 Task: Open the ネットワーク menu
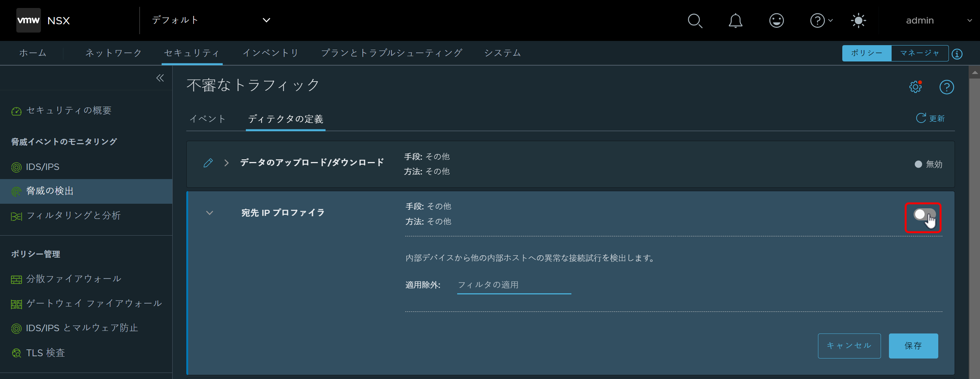pyautogui.click(x=113, y=53)
